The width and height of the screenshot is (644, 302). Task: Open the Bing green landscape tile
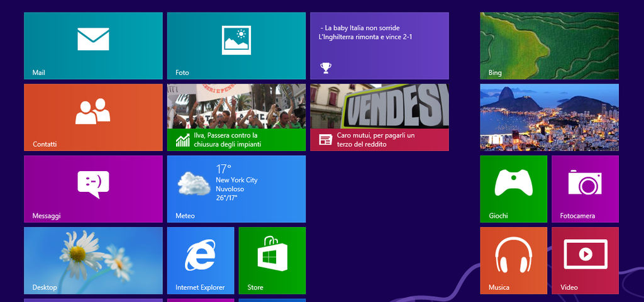(x=549, y=45)
